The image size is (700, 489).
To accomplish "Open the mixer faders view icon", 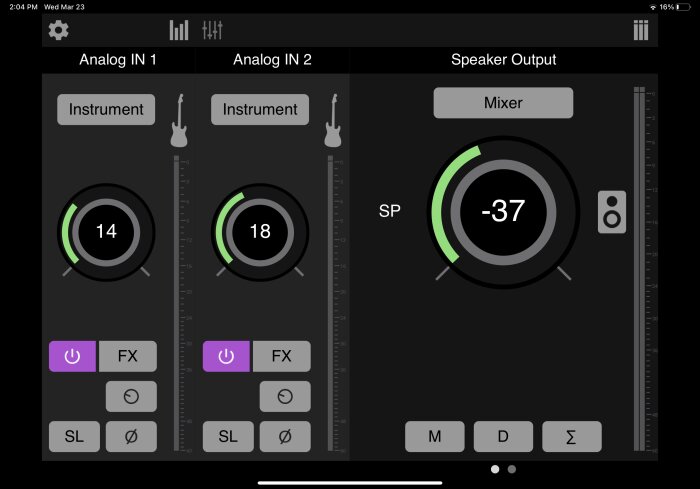I will point(212,30).
